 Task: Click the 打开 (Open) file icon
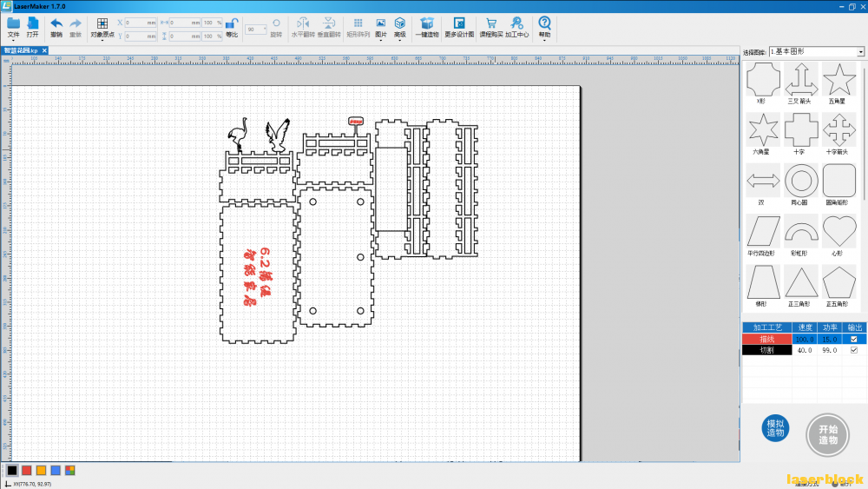pyautogui.click(x=33, y=23)
